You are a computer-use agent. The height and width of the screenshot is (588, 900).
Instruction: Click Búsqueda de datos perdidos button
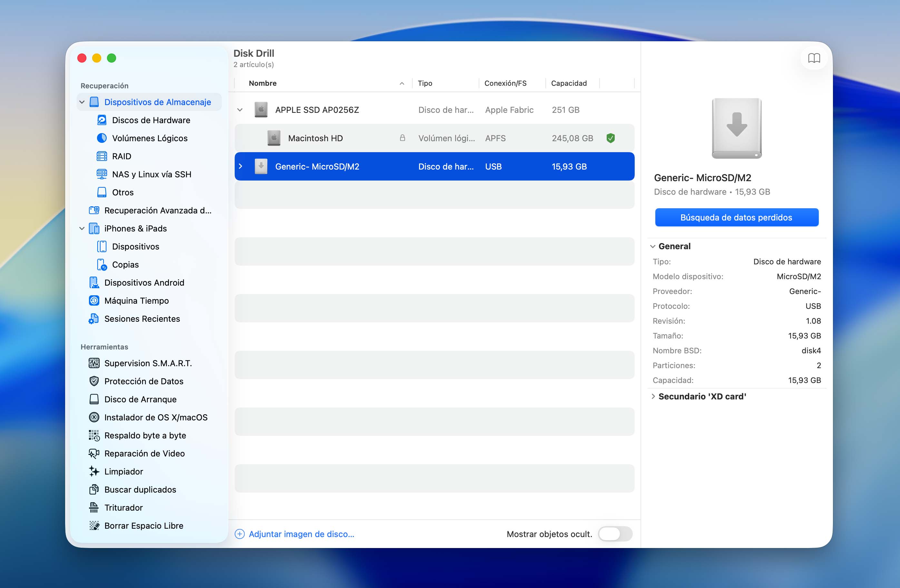pyautogui.click(x=736, y=217)
